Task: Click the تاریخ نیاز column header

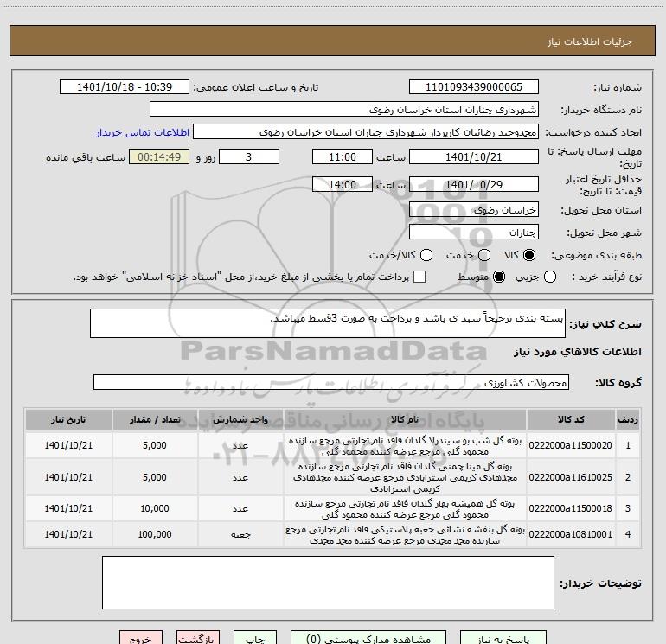Action: pyautogui.click(x=68, y=419)
